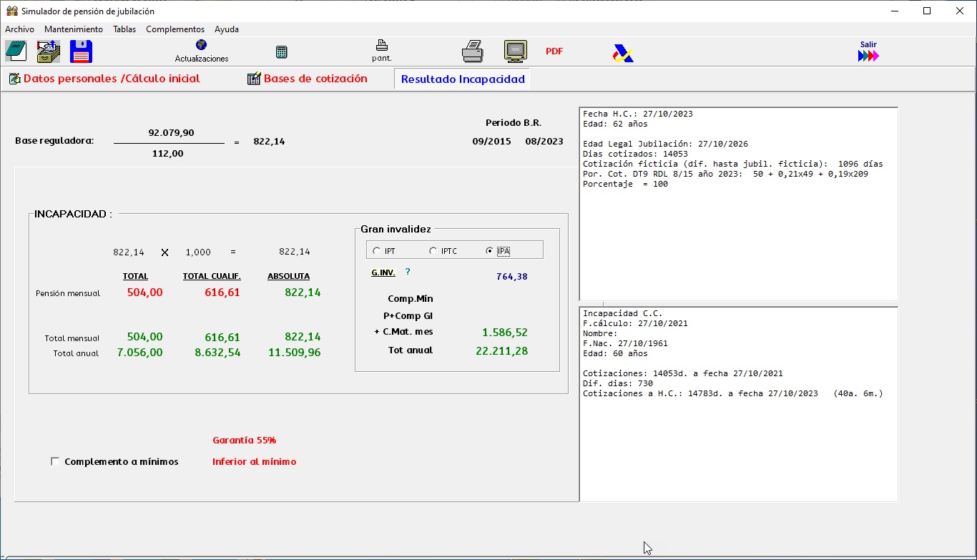Click the divisor value 112,00
The height and width of the screenshot is (560, 977).
pos(167,153)
